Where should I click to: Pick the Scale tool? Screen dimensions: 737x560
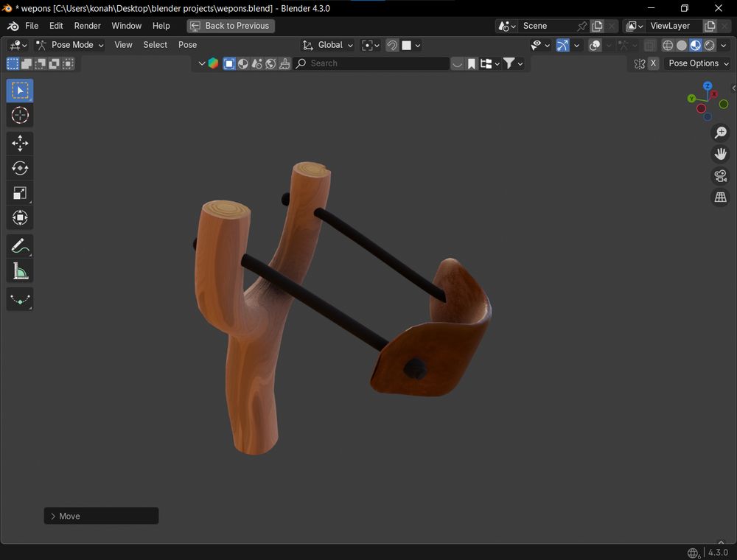pos(20,193)
